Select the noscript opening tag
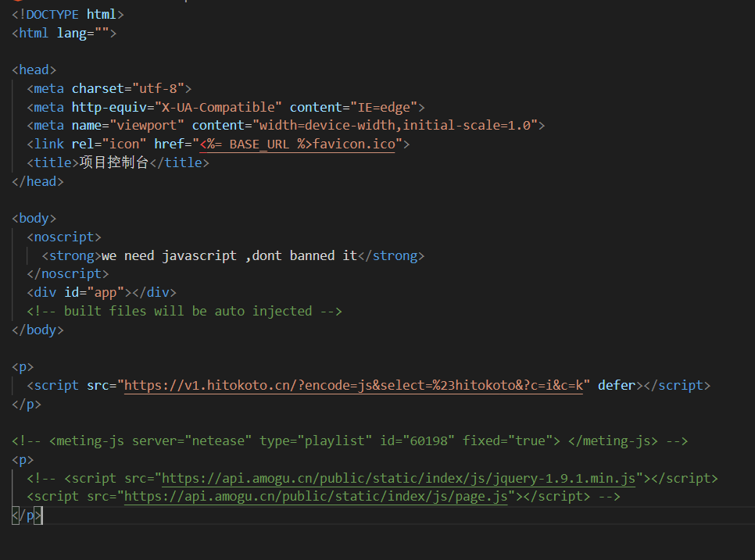Image resolution: width=755 pixels, height=560 pixels. (x=63, y=236)
